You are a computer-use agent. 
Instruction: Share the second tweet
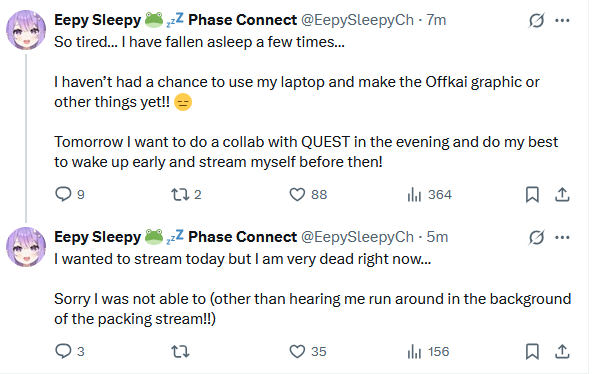(562, 352)
